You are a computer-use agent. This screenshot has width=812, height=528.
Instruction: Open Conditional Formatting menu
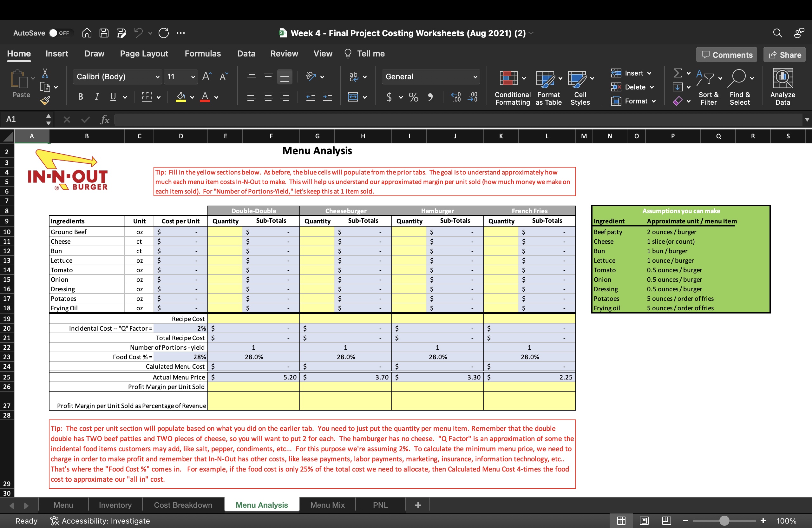(513, 88)
